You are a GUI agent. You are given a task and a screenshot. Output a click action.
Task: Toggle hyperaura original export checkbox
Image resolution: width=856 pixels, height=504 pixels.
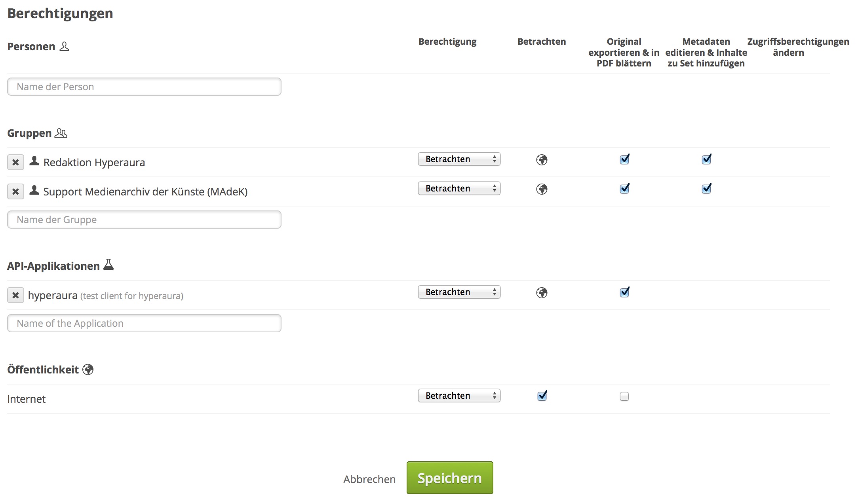[624, 292]
